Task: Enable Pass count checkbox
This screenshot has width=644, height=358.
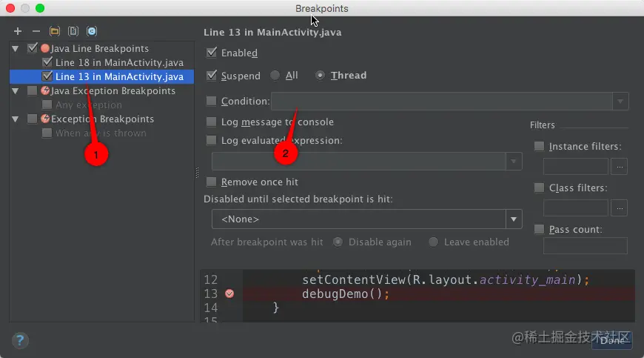Action: 539,229
